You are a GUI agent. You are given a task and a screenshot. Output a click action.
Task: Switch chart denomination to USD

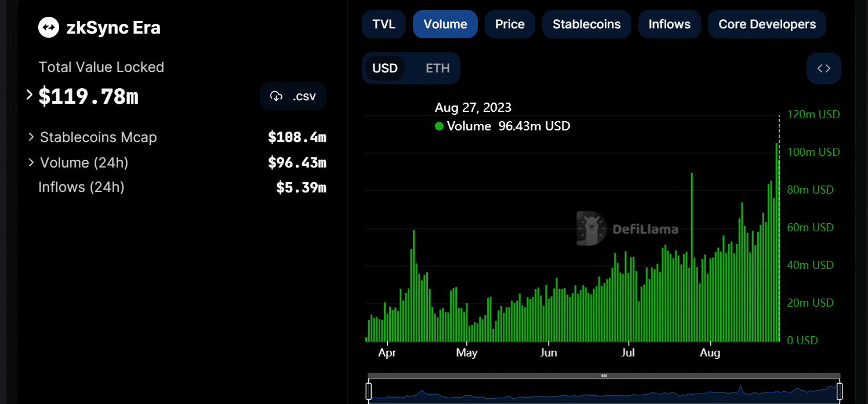coord(385,68)
